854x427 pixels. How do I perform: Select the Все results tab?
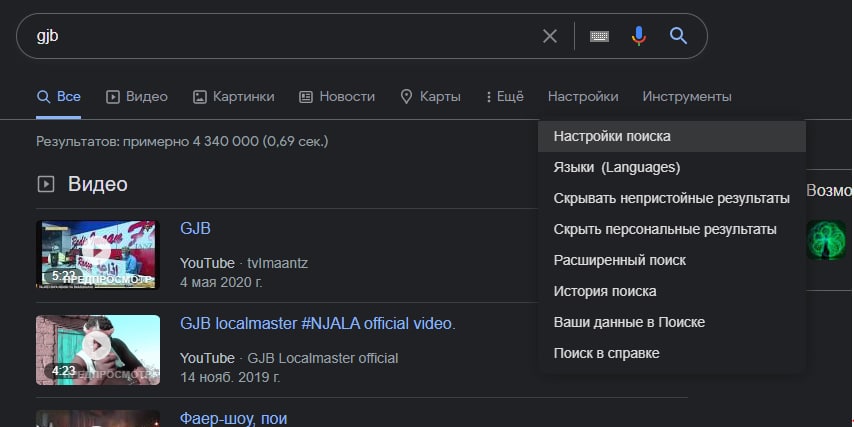[58, 97]
